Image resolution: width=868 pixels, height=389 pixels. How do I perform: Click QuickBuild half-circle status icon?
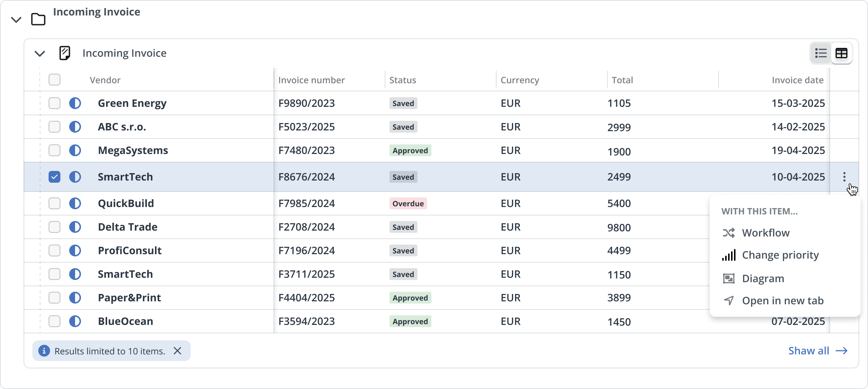click(75, 203)
